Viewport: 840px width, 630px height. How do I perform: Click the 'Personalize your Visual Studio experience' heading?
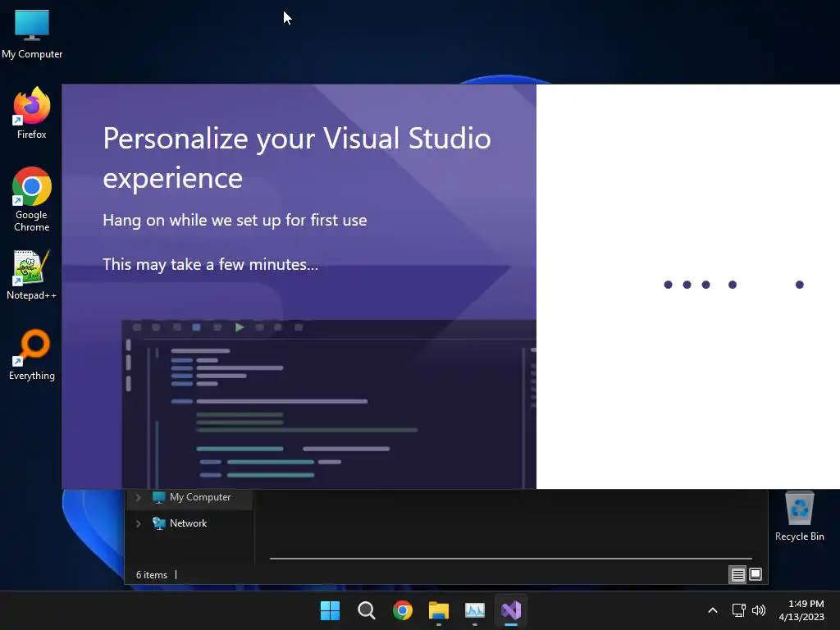[297, 158]
